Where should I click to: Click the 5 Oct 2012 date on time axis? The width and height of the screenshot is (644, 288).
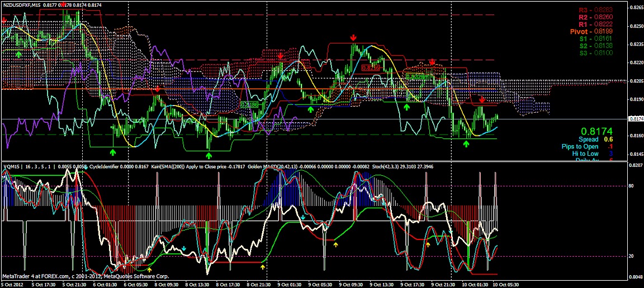12,284
